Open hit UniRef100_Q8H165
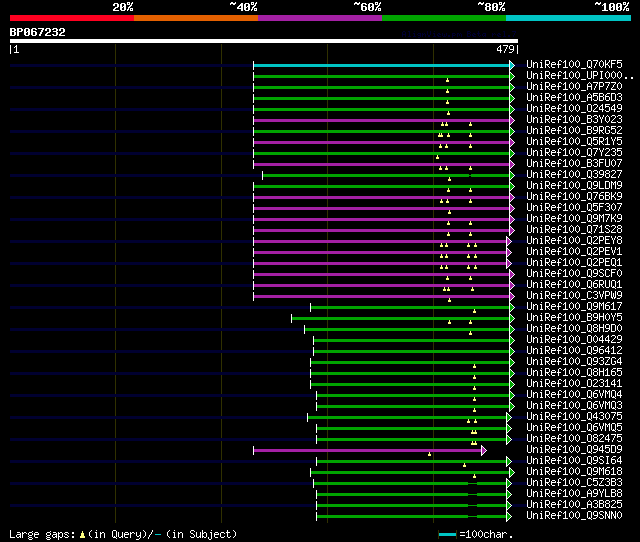This screenshot has height=542, width=640. 574,373
